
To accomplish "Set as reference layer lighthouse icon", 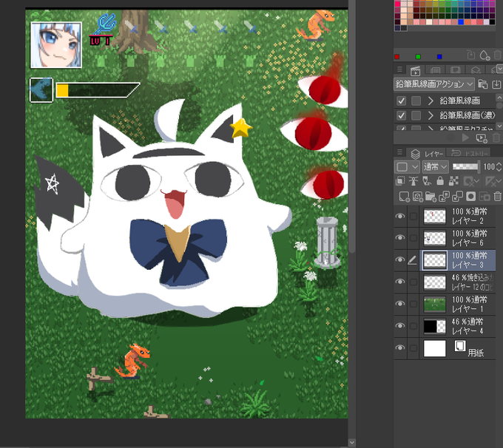I will point(413,181).
